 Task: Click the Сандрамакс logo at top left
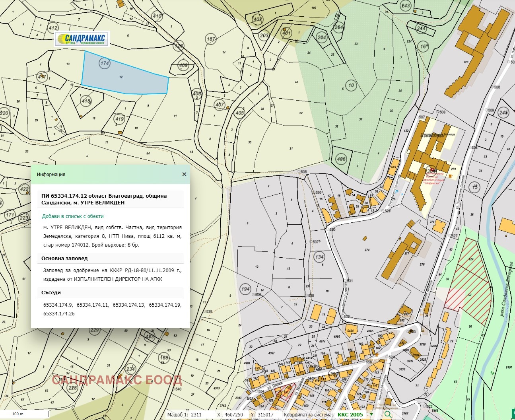[82, 39]
